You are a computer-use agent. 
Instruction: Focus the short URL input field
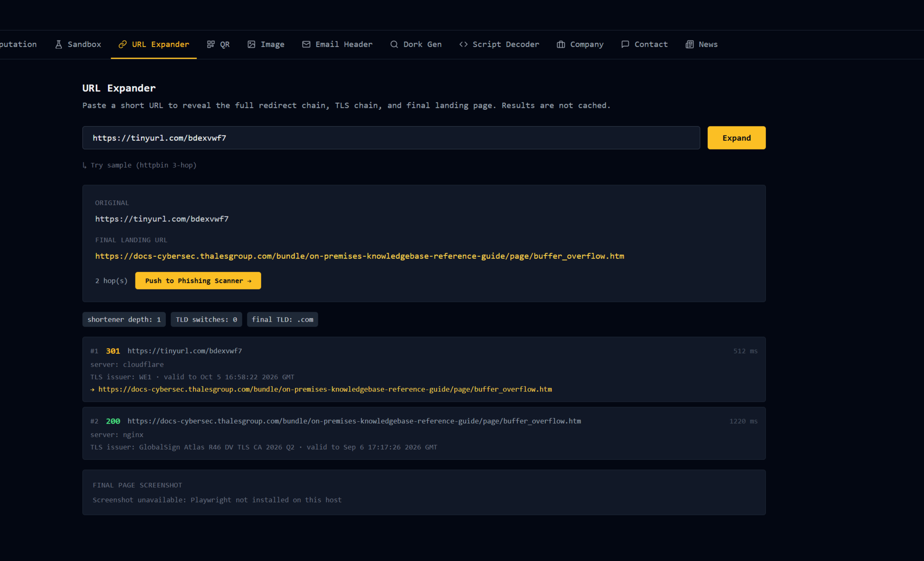tap(391, 138)
